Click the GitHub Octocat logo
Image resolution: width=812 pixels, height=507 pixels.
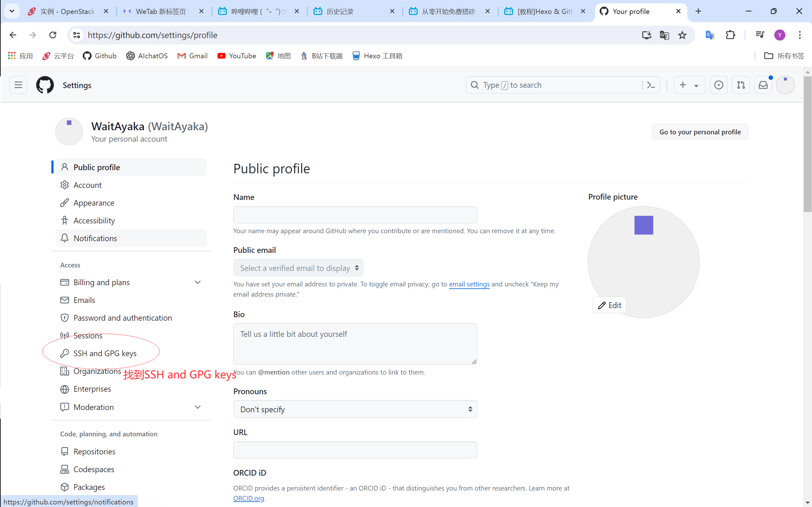tap(45, 85)
